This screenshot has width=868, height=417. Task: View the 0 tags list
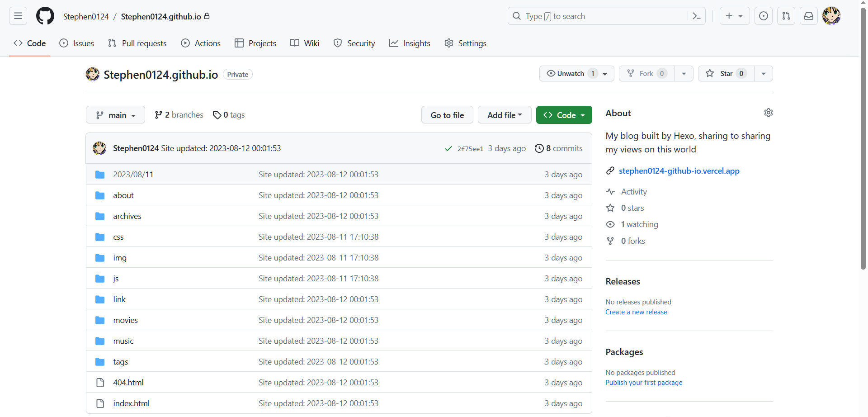tap(229, 115)
